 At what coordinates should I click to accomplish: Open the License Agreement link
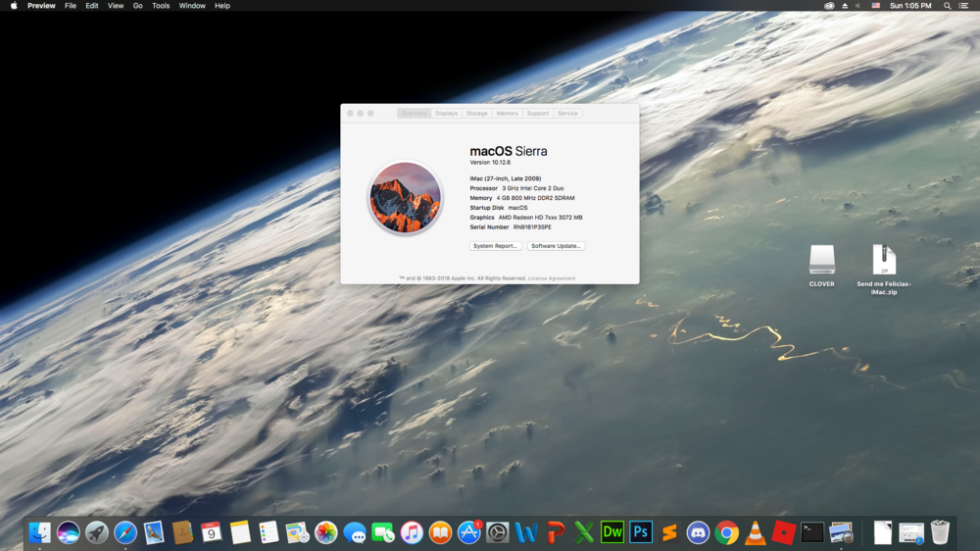(x=552, y=278)
